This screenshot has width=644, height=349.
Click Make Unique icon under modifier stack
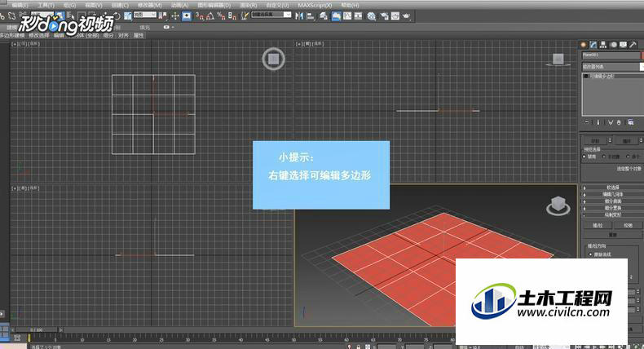(610, 122)
